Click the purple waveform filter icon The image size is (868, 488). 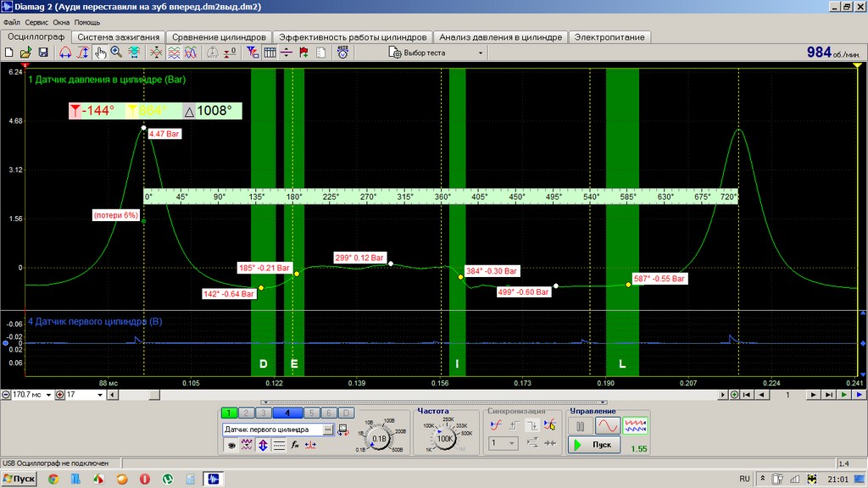[x=247, y=445]
